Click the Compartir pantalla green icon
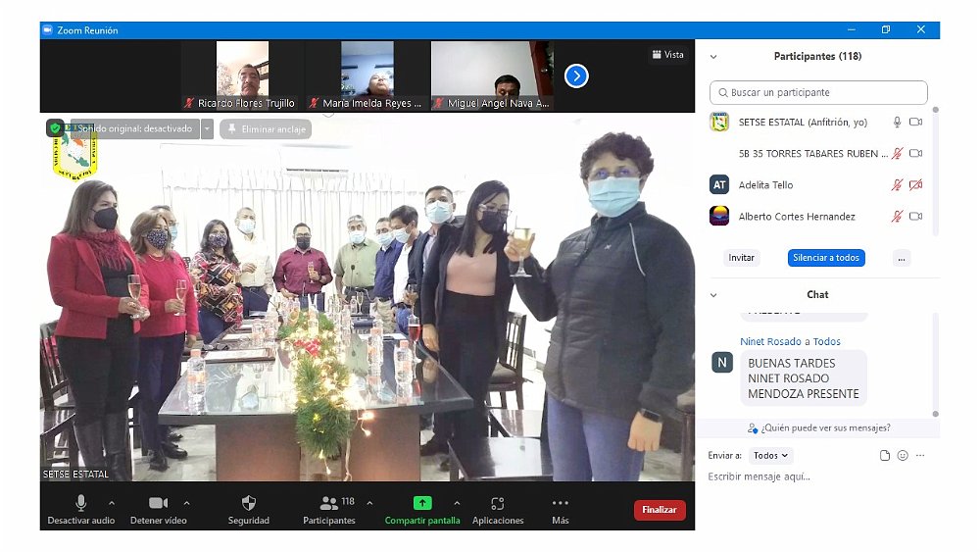 [421, 503]
